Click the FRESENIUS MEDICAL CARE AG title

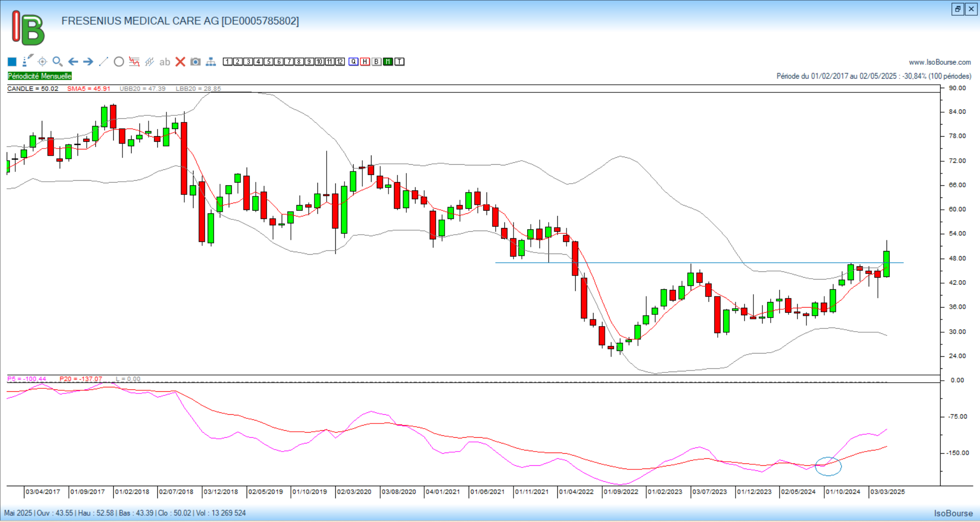click(x=180, y=21)
